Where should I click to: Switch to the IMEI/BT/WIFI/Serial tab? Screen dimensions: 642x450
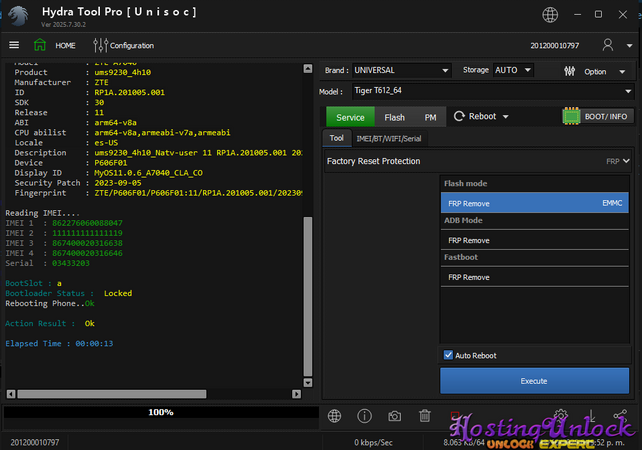[388, 138]
